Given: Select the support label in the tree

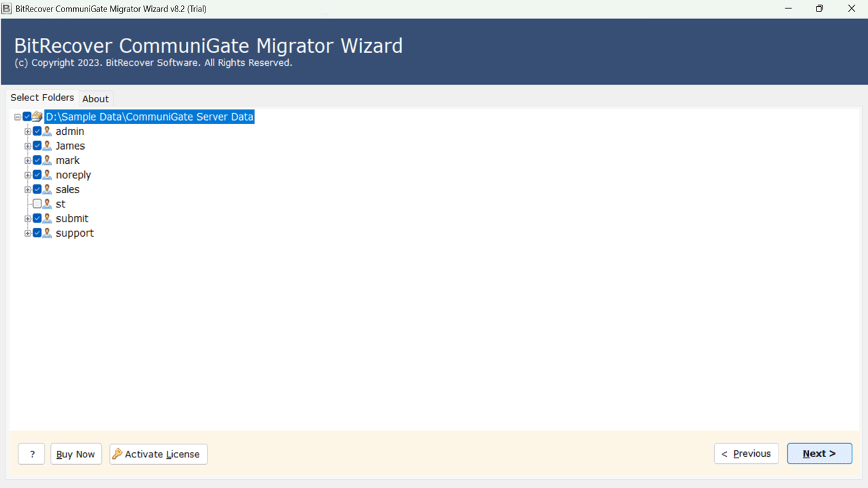Looking at the screenshot, I should click(x=75, y=233).
